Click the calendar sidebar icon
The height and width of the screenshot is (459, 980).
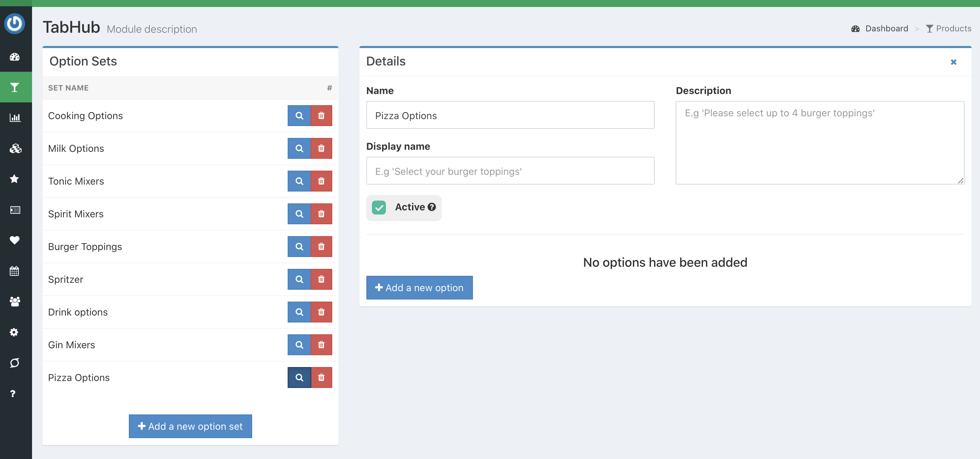pyautogui.click(x=15, y=271)
